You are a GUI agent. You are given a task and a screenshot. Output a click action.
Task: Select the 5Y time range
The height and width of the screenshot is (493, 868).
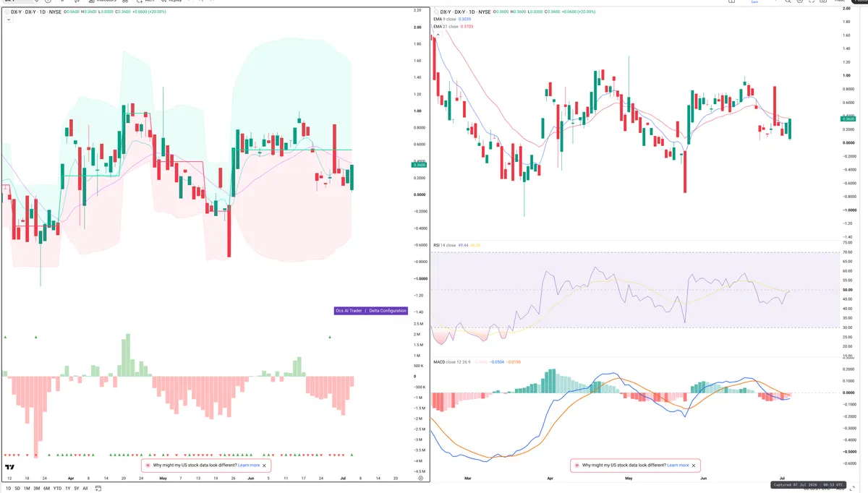click(x=77, y=488)
